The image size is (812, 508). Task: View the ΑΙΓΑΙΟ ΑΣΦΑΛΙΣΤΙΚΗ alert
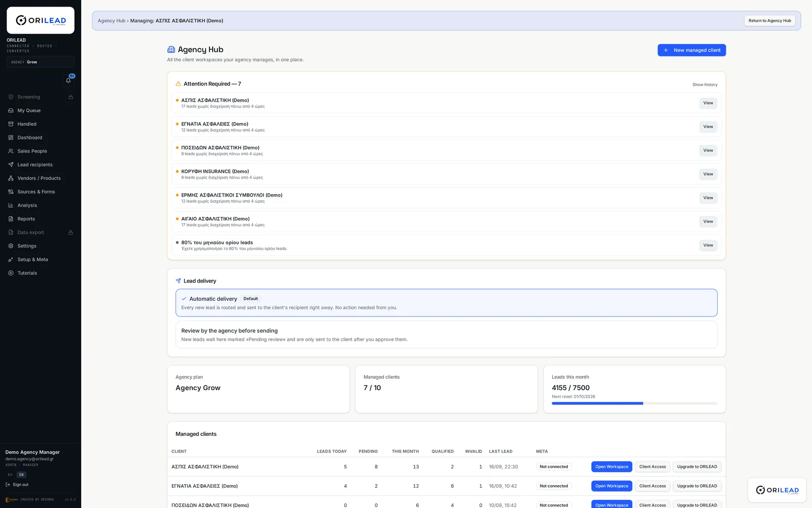[708, 221]
